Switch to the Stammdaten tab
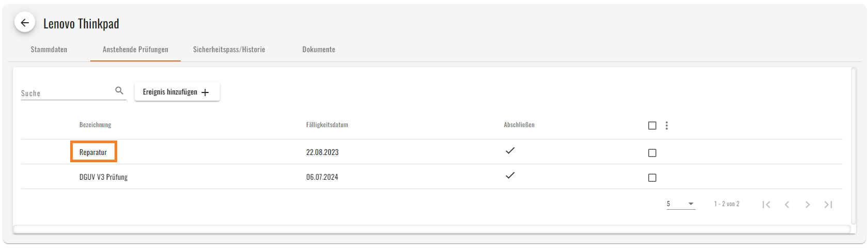The height and width of the screenshot is (248, 868). click(49, 50)
